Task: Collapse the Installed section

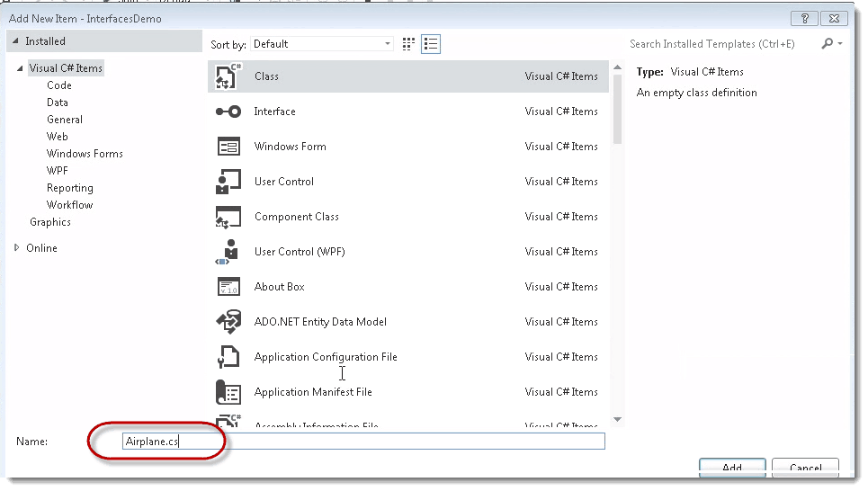Action: [x=15, y=41]
